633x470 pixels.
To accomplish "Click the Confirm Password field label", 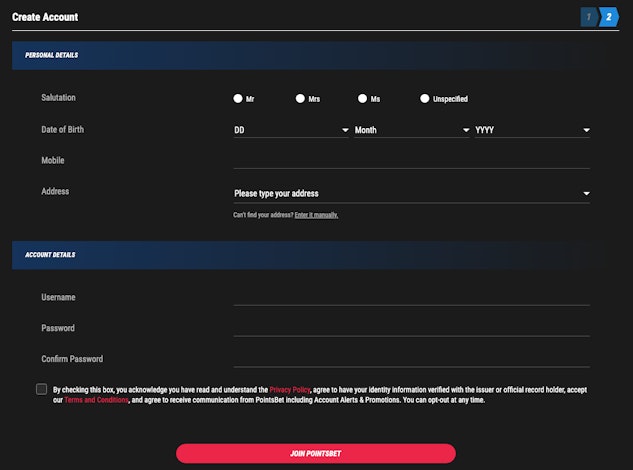I will click(x=72, y=359).
